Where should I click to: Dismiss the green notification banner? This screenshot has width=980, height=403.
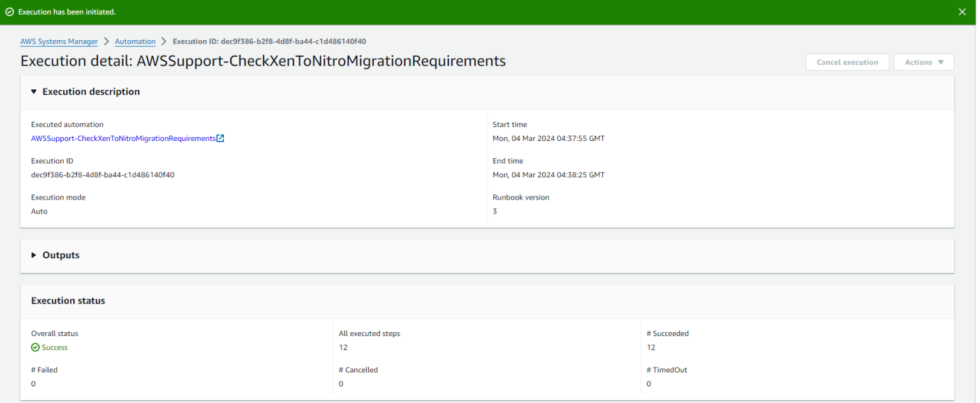pos(962,12)
